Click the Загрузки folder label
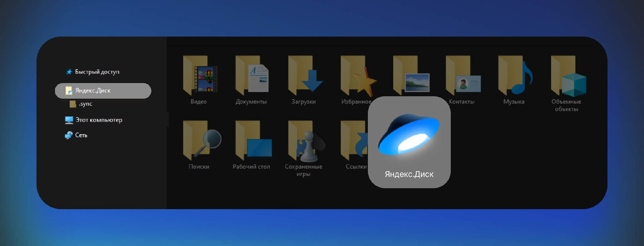The image size is (644, 246). click(x=304, y=102)
